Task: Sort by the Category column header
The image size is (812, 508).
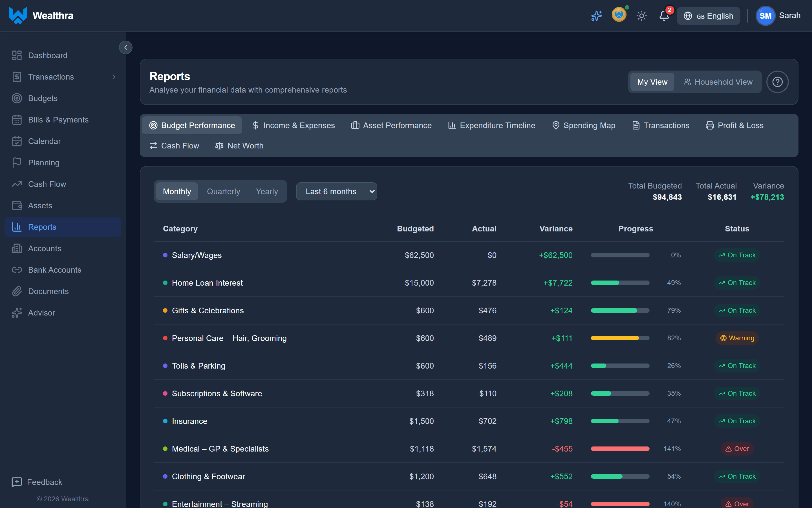Action: (x=180, y=229)
